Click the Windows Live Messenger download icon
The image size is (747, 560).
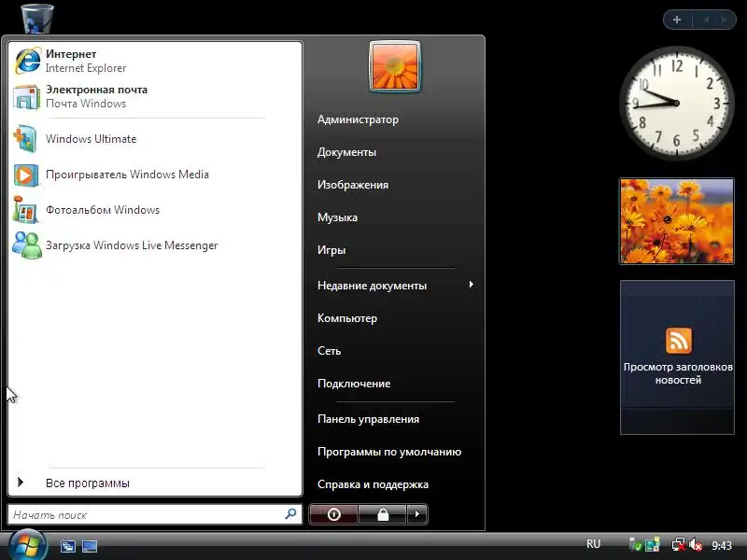27,245
